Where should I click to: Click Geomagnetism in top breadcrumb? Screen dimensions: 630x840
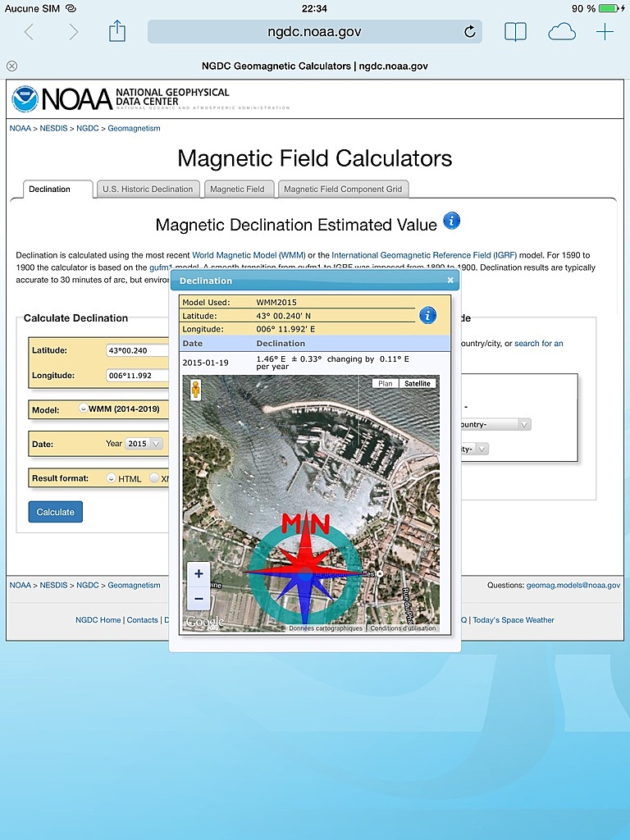point(134,128)
